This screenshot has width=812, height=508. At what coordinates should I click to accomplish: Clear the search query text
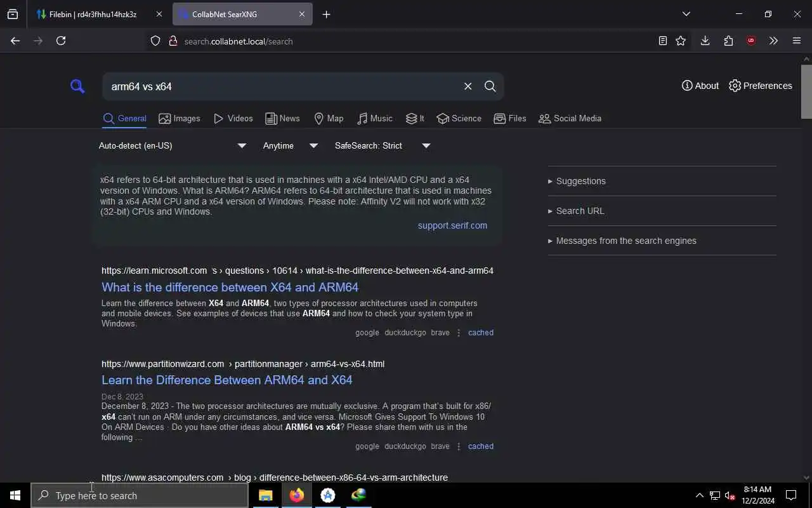pos(468,86)
